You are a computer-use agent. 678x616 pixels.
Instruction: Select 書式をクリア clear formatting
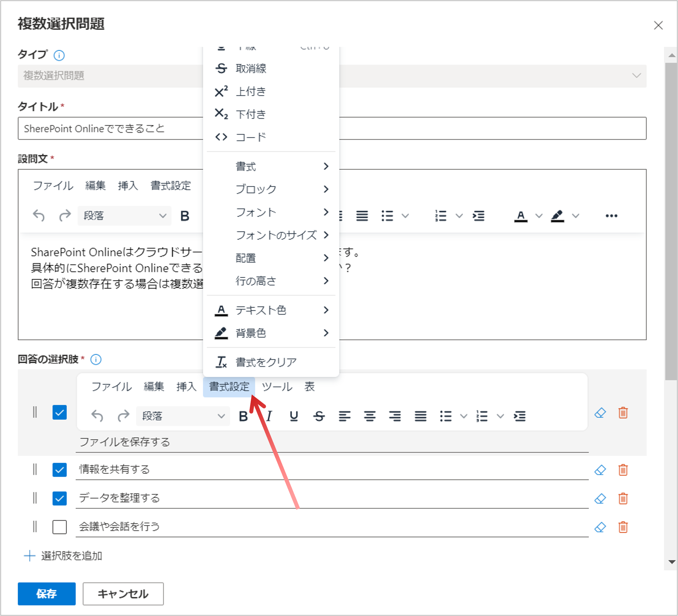pyautogui.click(x=271, y=362)
